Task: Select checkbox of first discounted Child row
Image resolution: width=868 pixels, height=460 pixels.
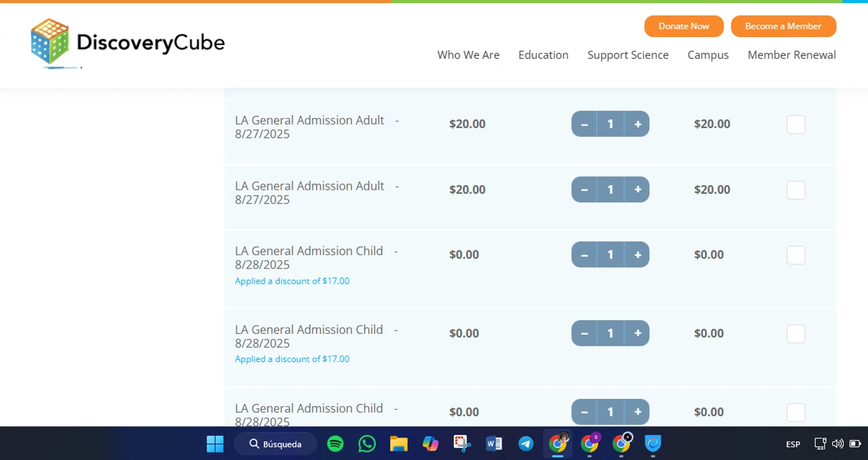Action: [796, 255]
